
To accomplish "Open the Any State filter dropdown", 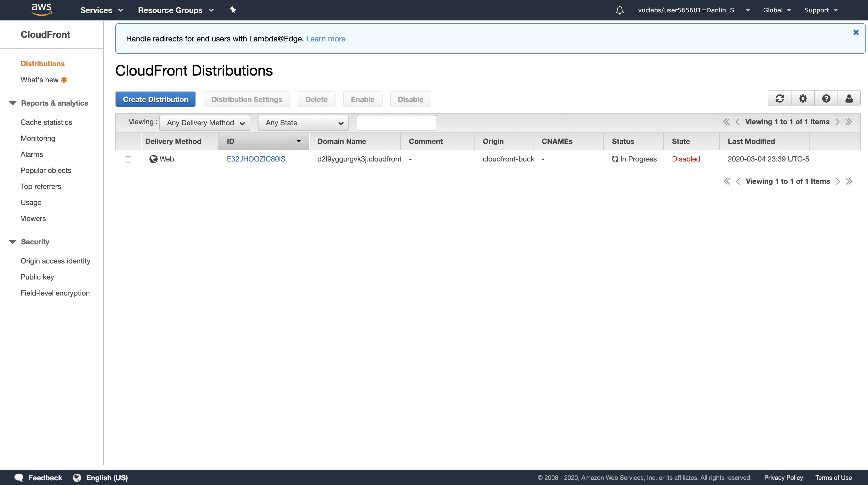I will click(x=303, y=123).
